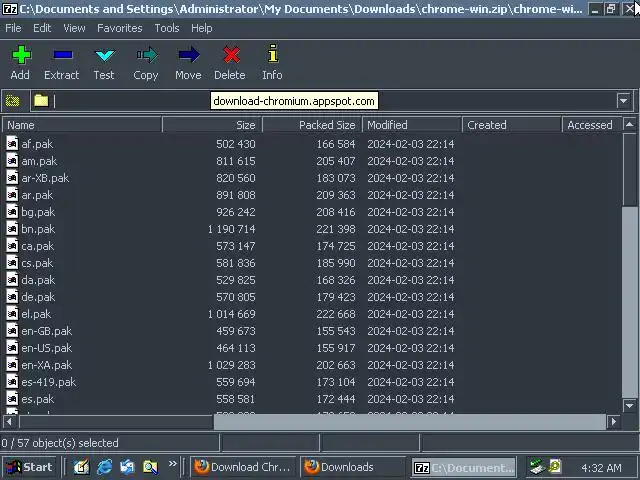Viewport: 640px width, 480px height.
Task: Click the horizontal scrollbar right arrow
Action: point(613,421)
